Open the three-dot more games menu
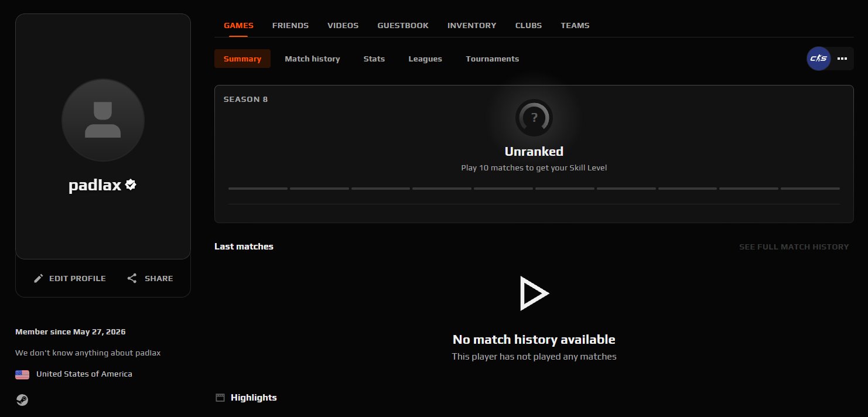 842,59
